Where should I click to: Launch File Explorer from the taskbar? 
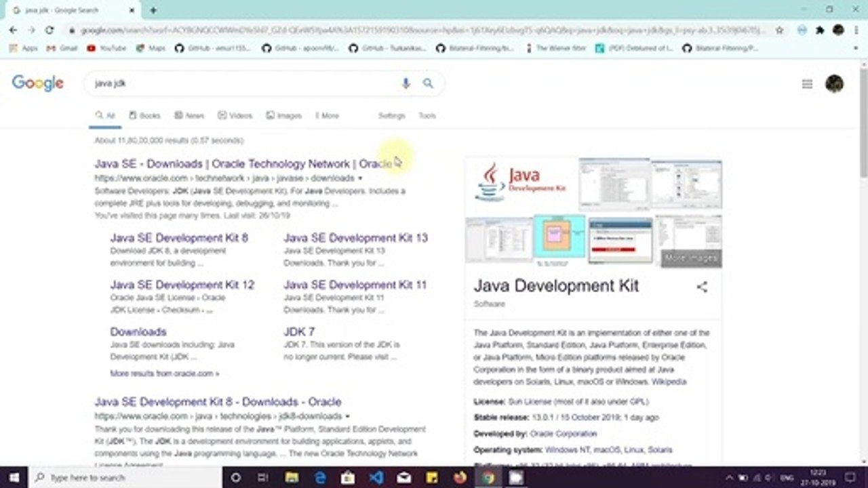(x=292, y=477)
